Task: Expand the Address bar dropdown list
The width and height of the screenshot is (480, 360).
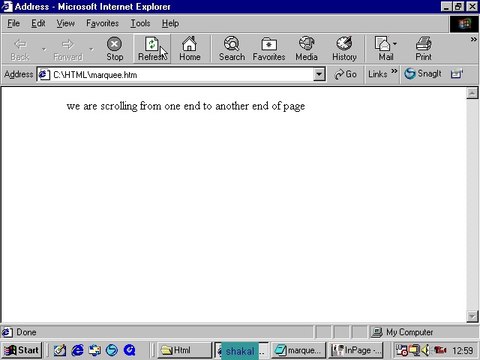Action: (319, 74)
